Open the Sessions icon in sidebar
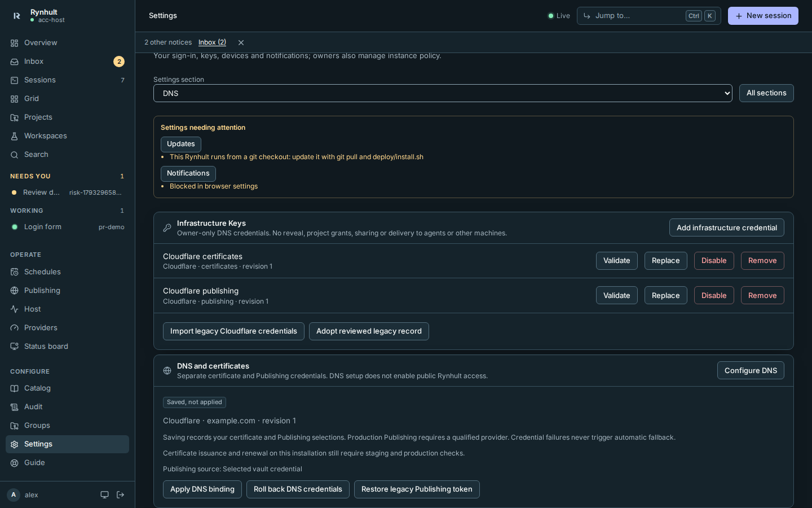Screen dimensions: 812x508 [x=15, y=80]
